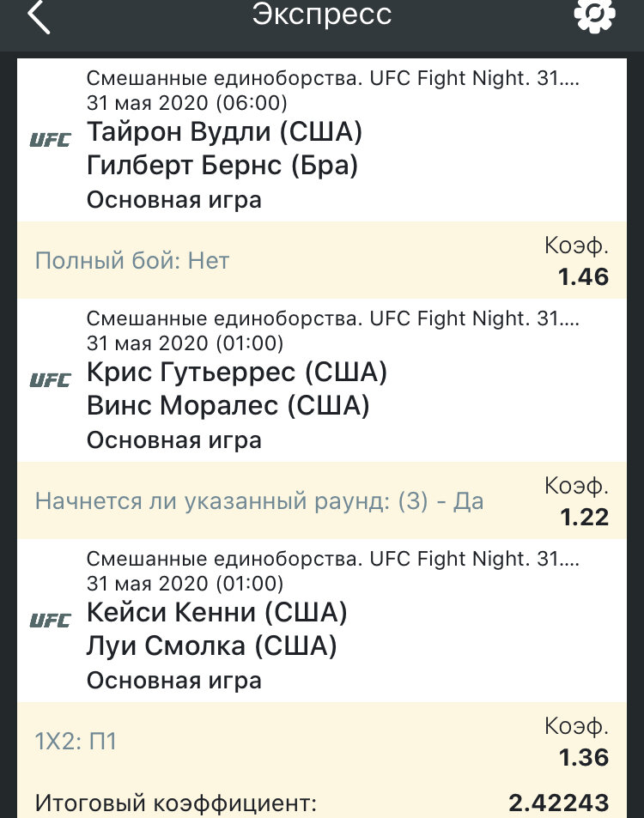Select the Полный бой: Нет bet row
The height and width of the screenshot is (818, 644).
322,260
